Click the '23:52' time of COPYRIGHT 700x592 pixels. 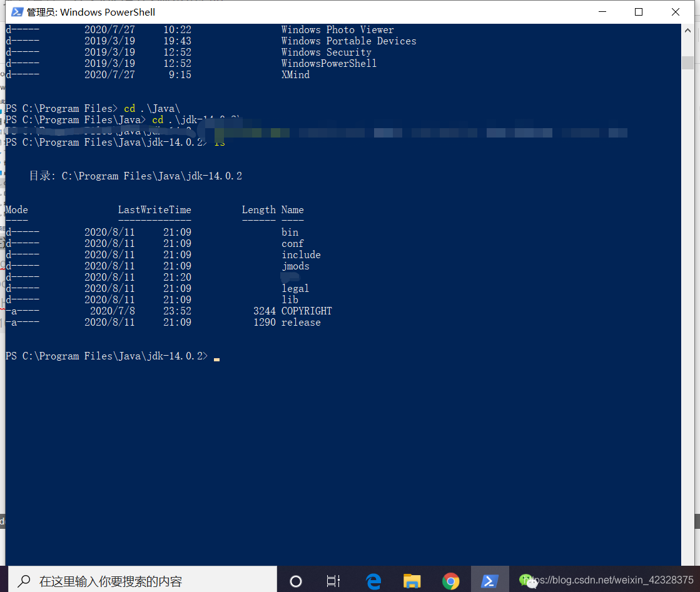tap(177, 311)
